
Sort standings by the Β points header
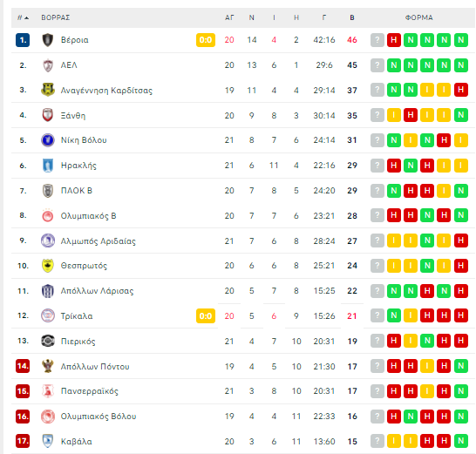352,18
